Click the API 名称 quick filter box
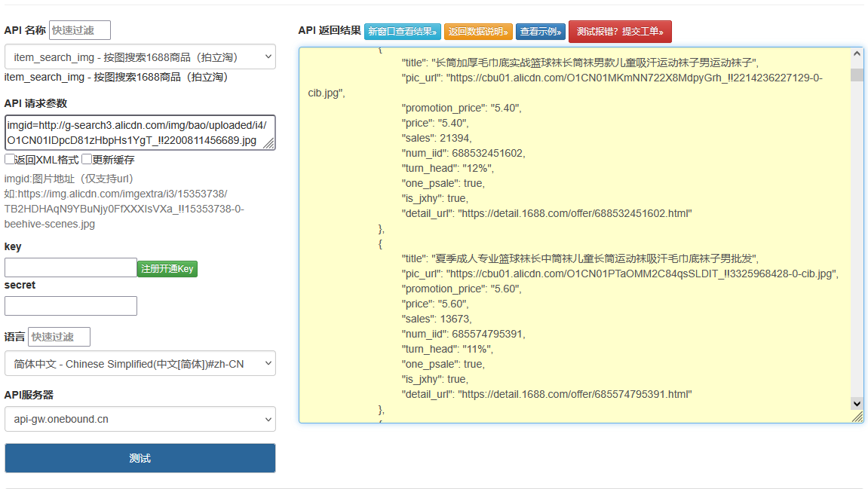The image size is (868, 489). tap(79, 30)
